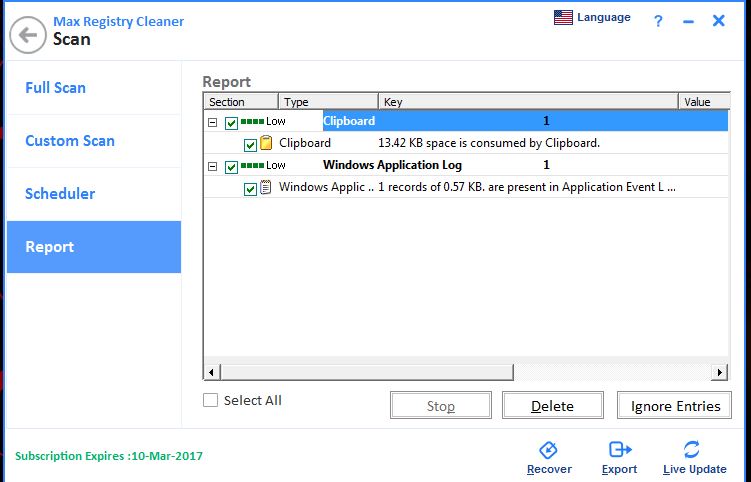Click the scroll right arrow in Report list

coord(719,372)
